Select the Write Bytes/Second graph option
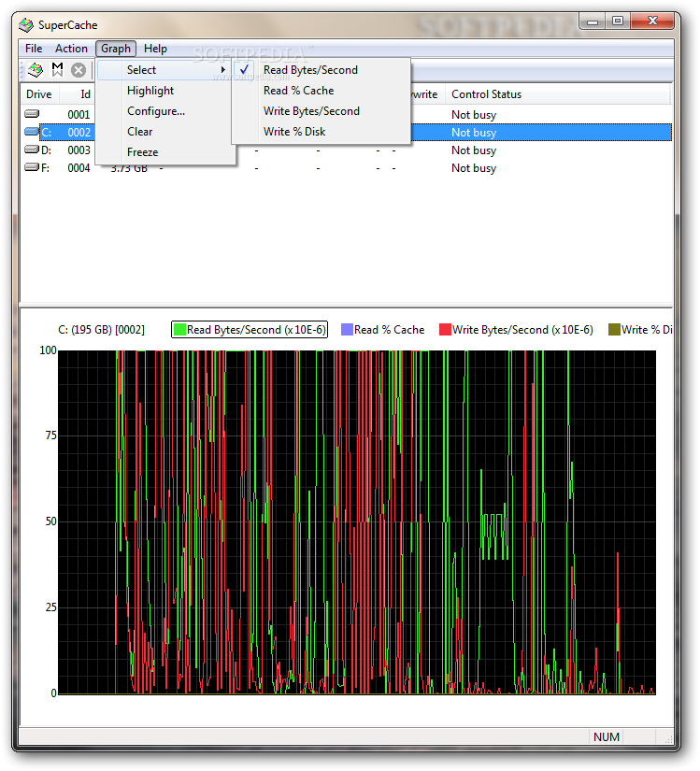This screenshot has height=771, width=700. 321,111
